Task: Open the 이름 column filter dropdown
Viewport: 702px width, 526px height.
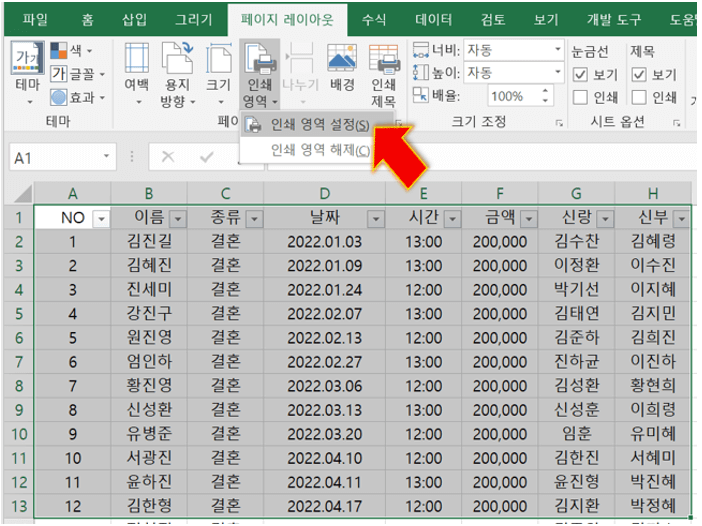Action: click(178, 219)
